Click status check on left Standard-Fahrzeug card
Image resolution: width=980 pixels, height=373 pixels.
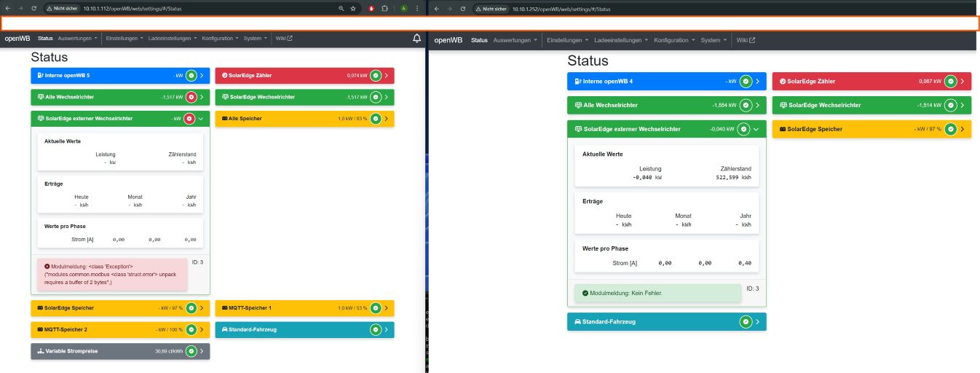[x=375, y=329]
